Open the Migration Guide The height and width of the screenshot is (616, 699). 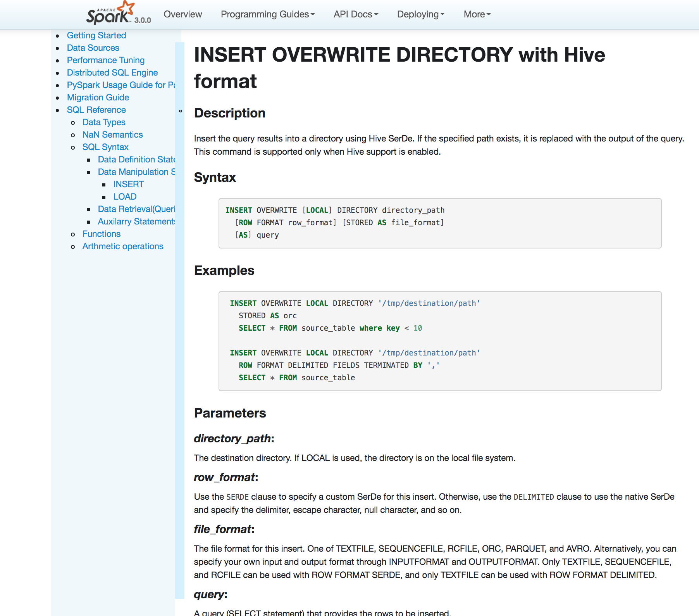point(98,97)
